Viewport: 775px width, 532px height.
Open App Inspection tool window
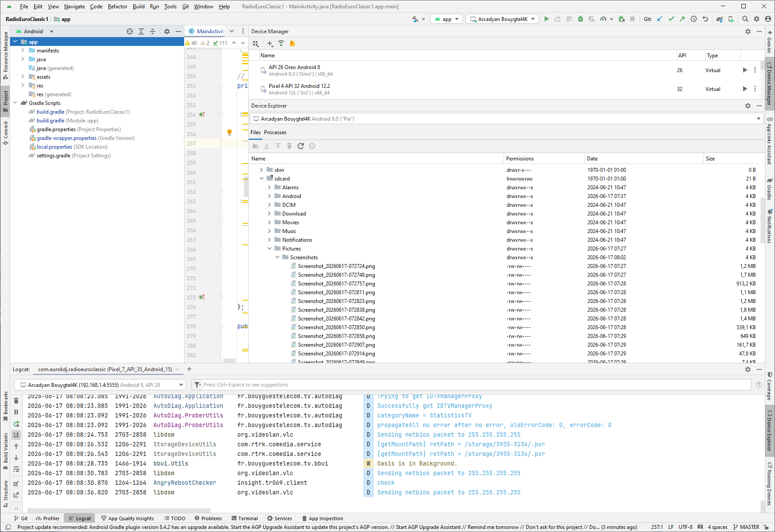tap(322, 518)
